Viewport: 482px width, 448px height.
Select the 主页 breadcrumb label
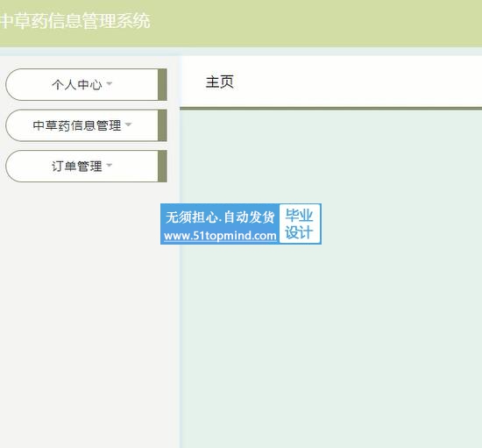coord(219,82)
